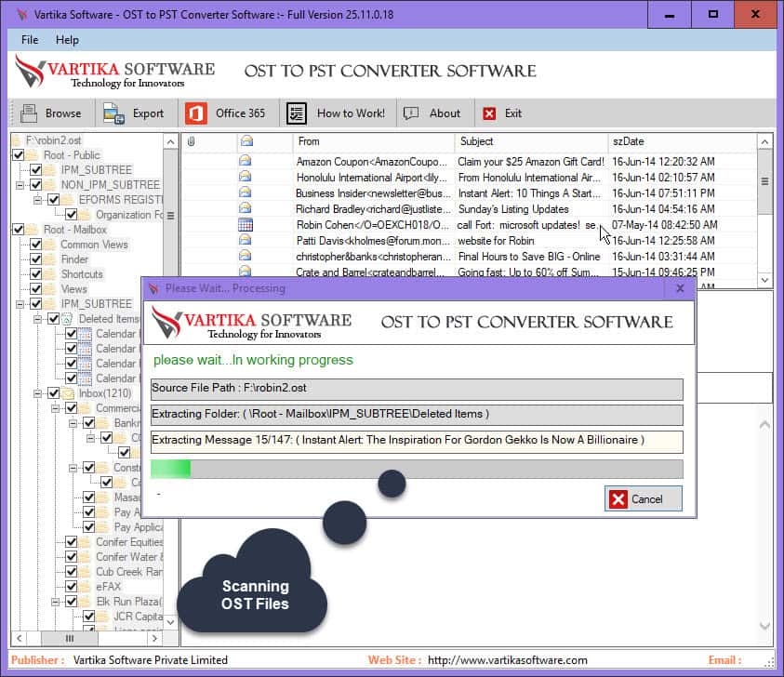Toggle the Shortcuts folder checkbox
The width and height of the screenshot is (784, 677).
click(35, 274)
